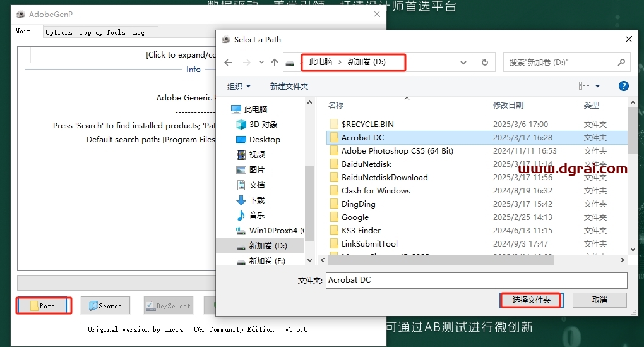Open the 组织 menu

(x=239, y=87)
